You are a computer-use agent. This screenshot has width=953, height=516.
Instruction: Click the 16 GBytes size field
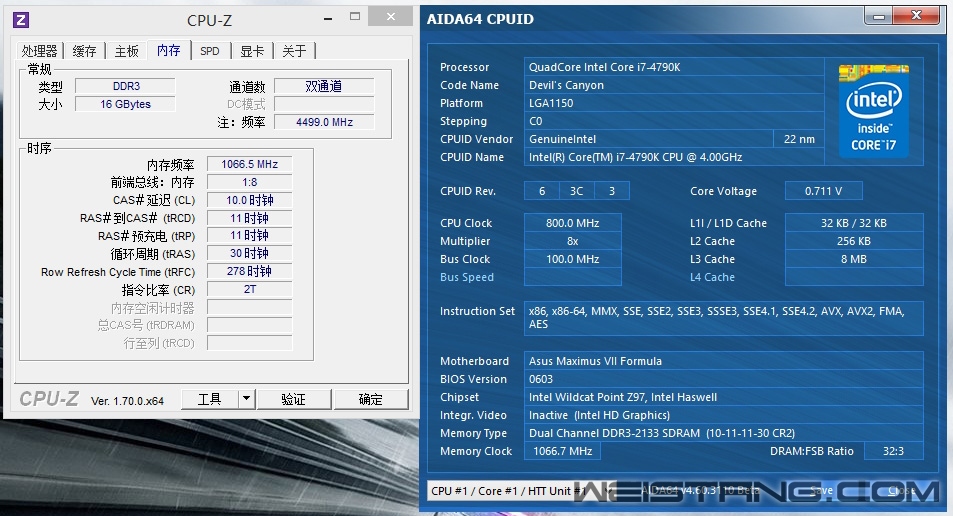[125, 104]
